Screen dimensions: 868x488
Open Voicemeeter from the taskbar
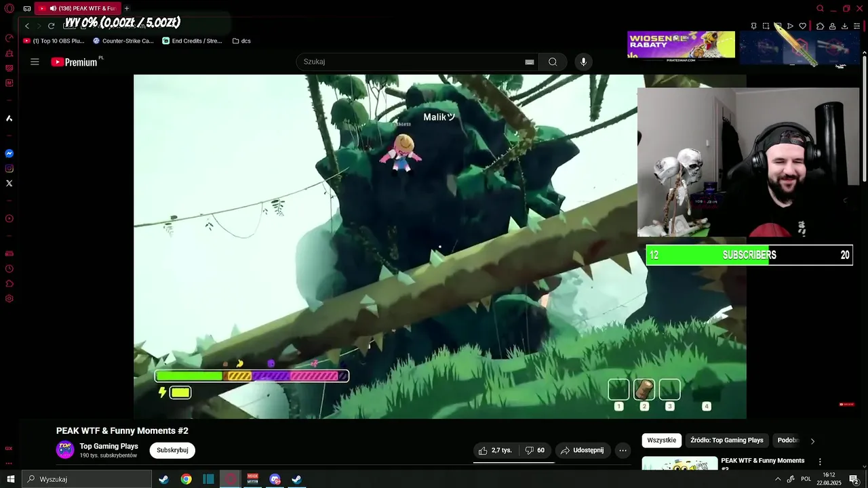(x=253, y=479)
